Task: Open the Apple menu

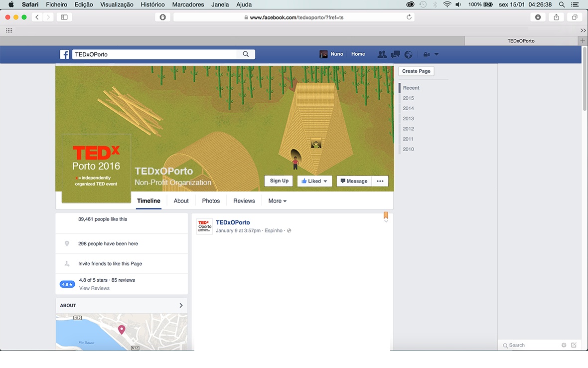Action: point(11,4)
